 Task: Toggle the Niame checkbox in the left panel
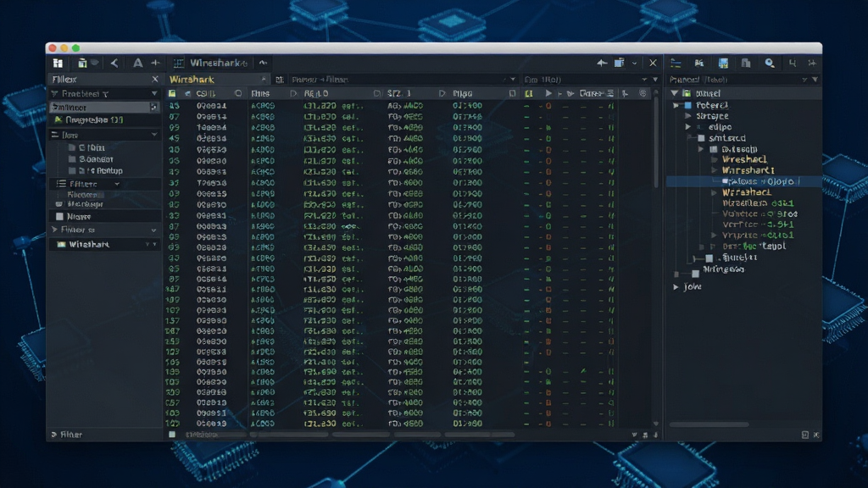60,216
